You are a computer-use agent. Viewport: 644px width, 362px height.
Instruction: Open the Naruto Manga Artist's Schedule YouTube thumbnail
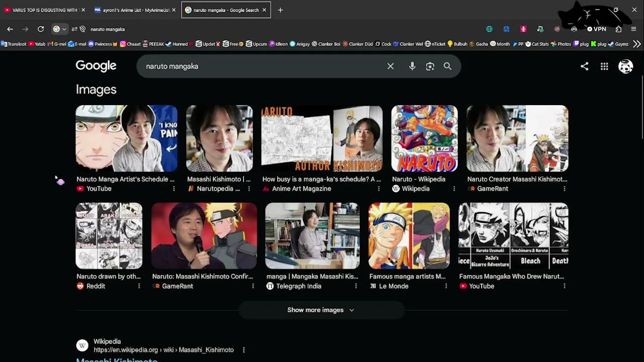tap(126, 138)
